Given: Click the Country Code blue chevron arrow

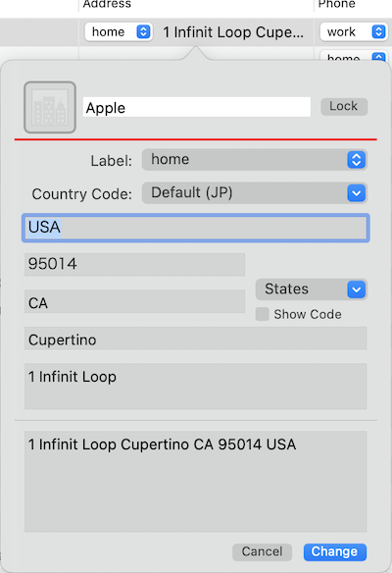Looking at the screenshot, I should point(357,193).
